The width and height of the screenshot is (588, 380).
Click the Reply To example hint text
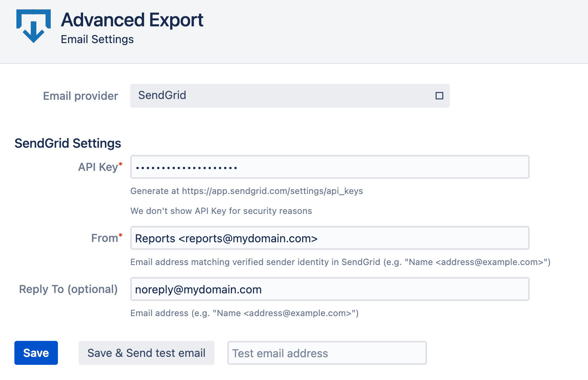(244, 313)
